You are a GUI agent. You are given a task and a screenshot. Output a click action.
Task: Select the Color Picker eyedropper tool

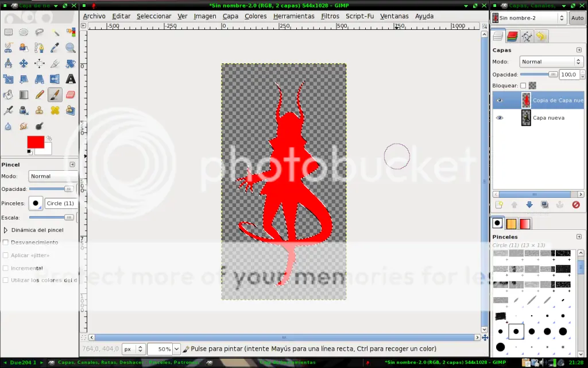click(x=55, y=48)
